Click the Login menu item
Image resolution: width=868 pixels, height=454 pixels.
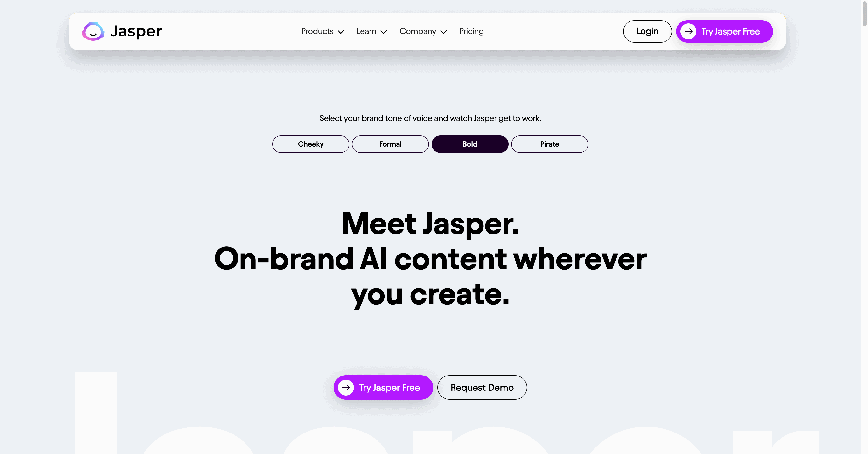pos(648,31)
